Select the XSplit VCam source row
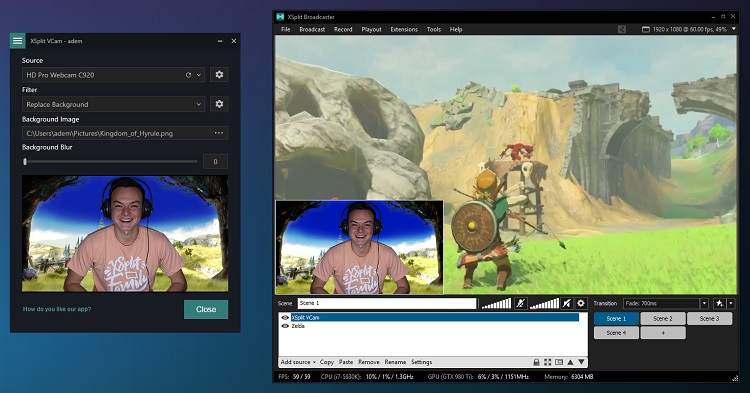750x393 pixels. point(435,317)
